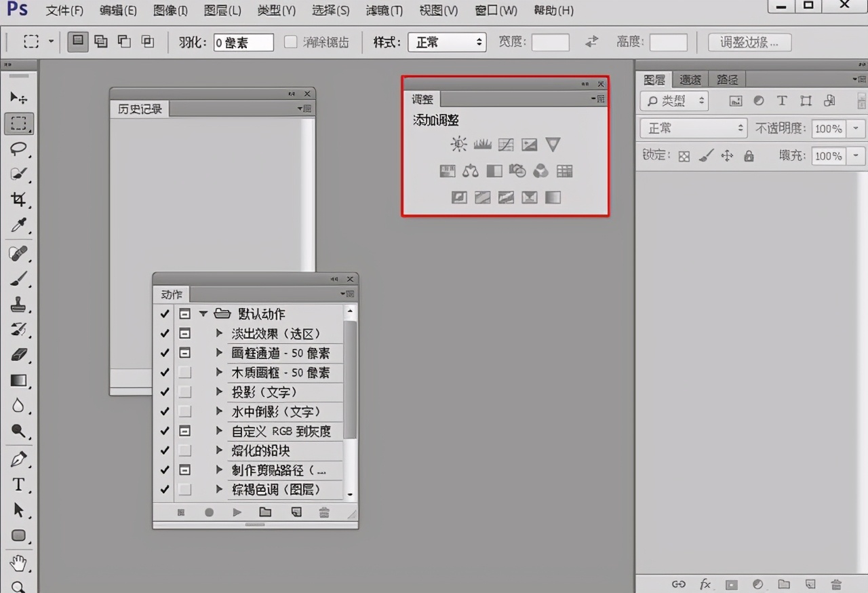Select the Clone Stamp tool
Viewport: 868px width, 593px height.
[18, 305]
